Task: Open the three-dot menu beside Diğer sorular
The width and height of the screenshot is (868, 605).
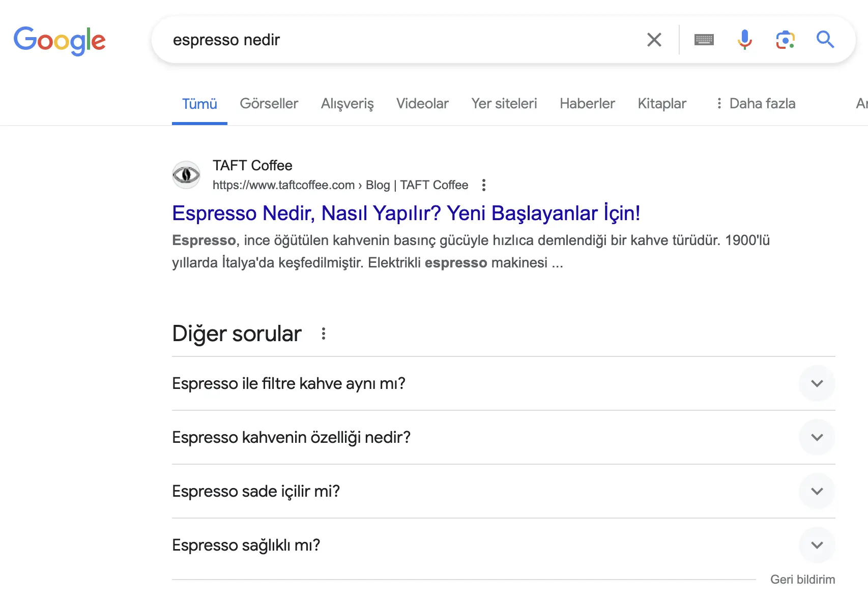Action: pos(324,334)
